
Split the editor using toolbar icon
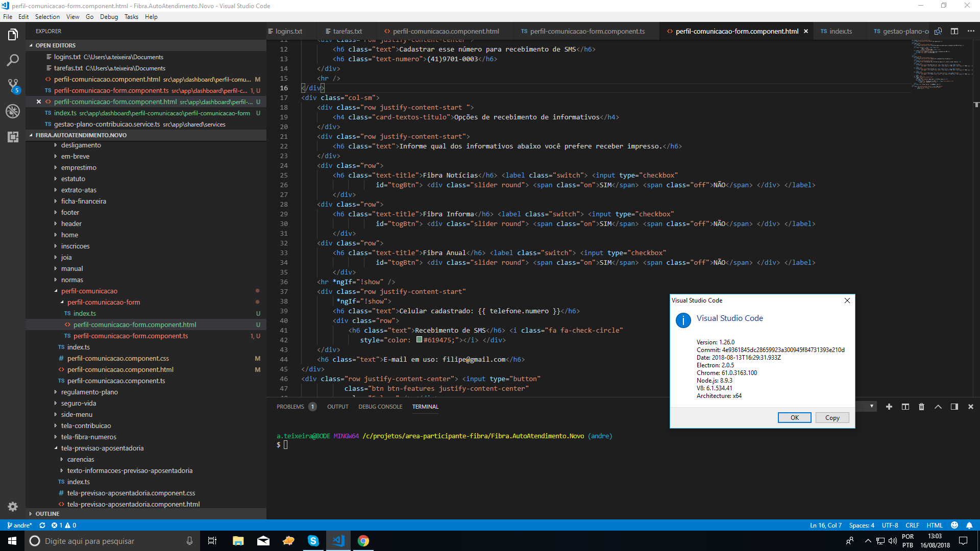(954, 31)
